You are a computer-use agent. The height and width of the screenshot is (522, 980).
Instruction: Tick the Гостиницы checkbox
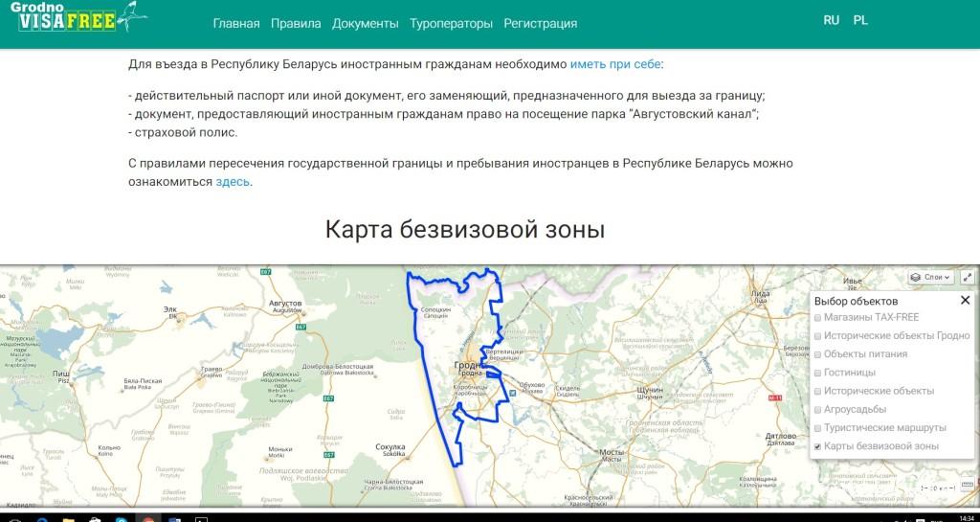817,374
